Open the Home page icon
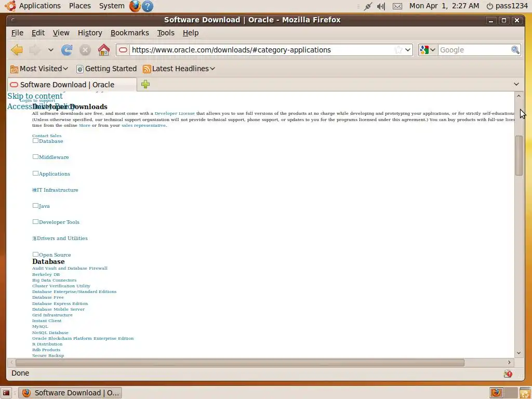 point(104,50)
